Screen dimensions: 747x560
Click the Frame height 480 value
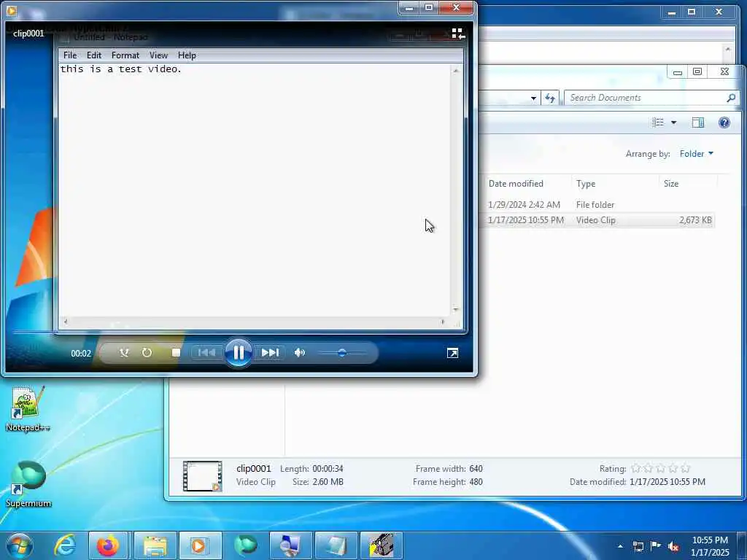pos(476,482)
